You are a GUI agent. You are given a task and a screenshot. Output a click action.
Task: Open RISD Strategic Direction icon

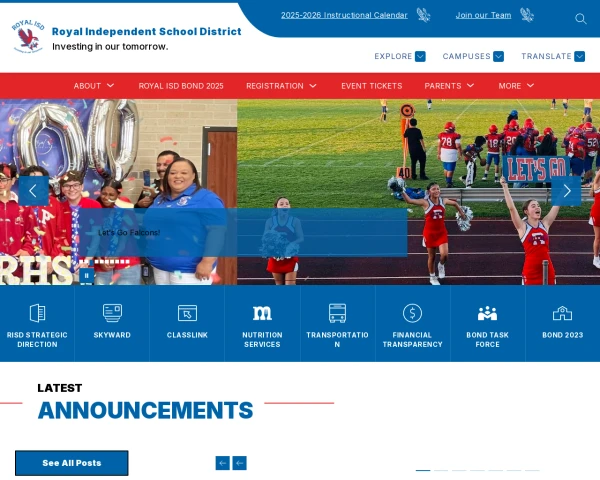(37, 313)
